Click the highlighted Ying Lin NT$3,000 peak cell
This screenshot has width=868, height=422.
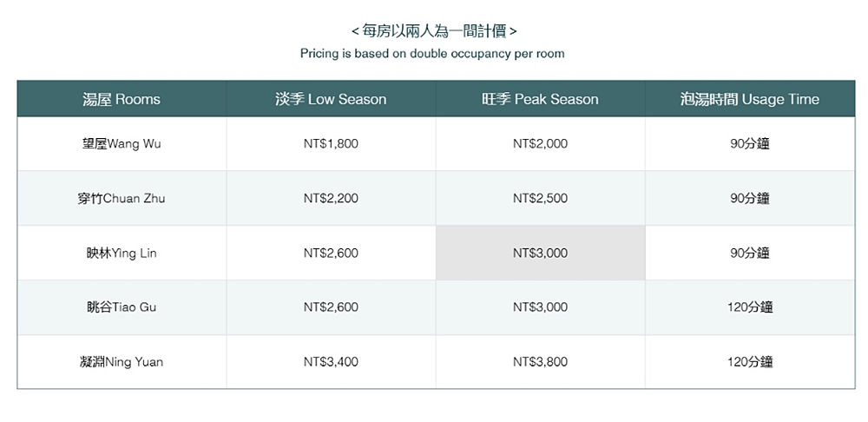[x=540, y=253]
